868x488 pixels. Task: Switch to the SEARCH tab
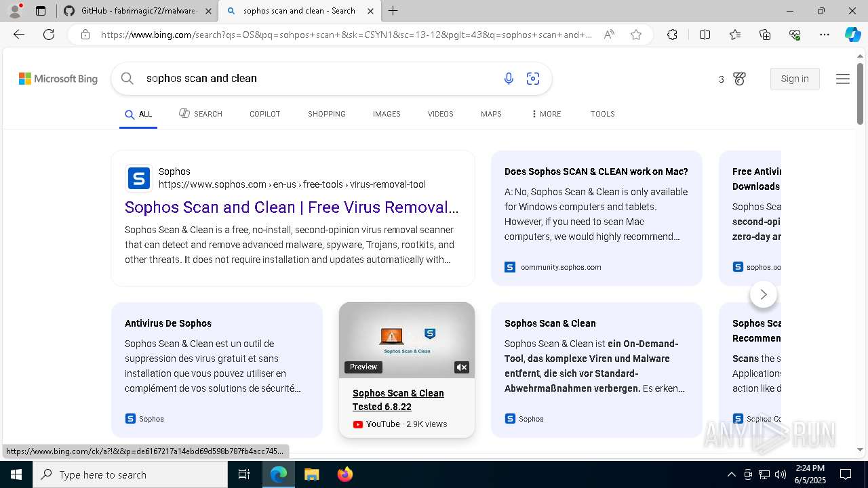[x=201, y=114]
